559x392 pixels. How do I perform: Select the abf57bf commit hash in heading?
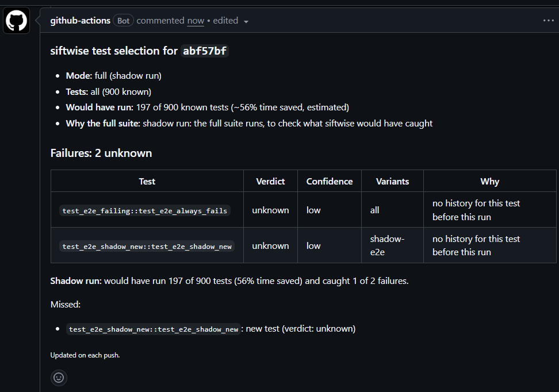205,51
